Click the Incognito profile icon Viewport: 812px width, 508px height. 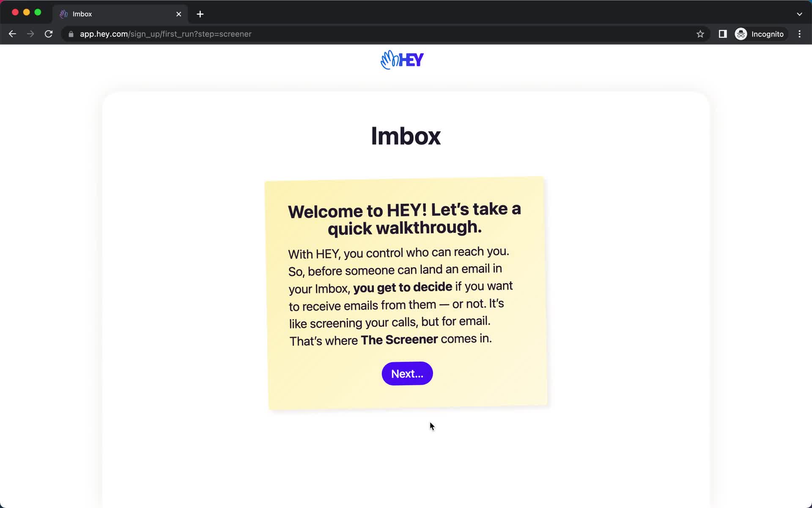741,34
